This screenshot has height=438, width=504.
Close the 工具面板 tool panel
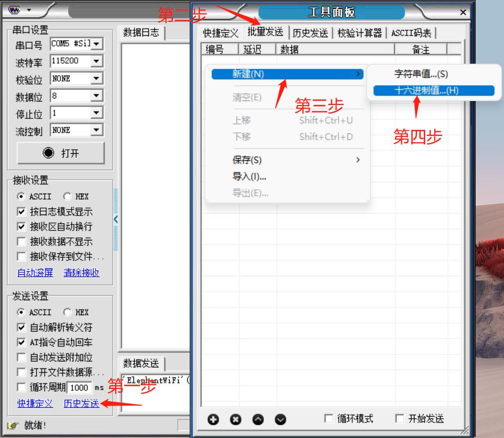(463, 12)
